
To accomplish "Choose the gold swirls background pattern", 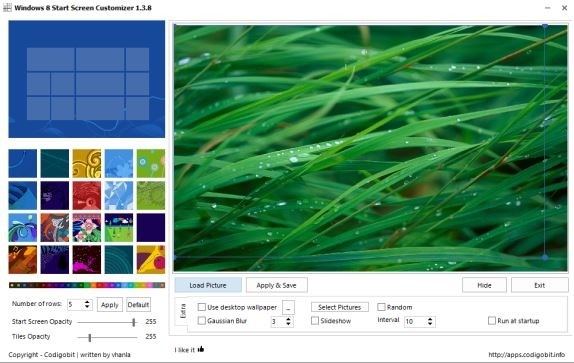I will point(87,163).
